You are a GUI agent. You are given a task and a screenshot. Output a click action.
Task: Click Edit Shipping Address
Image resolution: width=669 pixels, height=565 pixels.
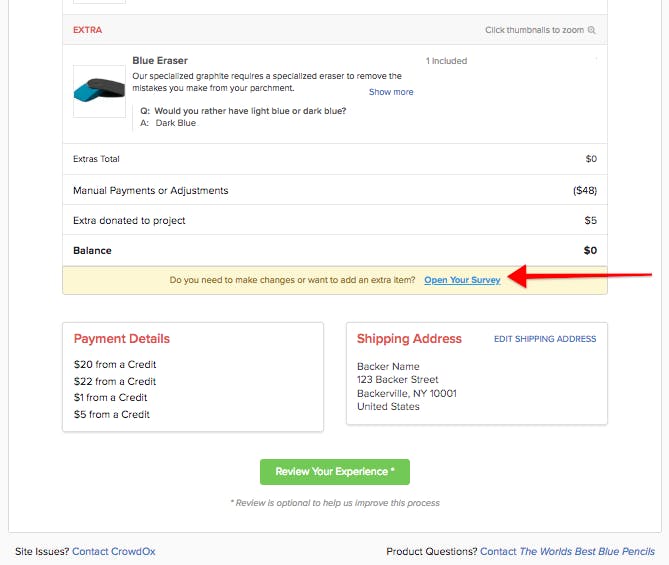[545, 339]
